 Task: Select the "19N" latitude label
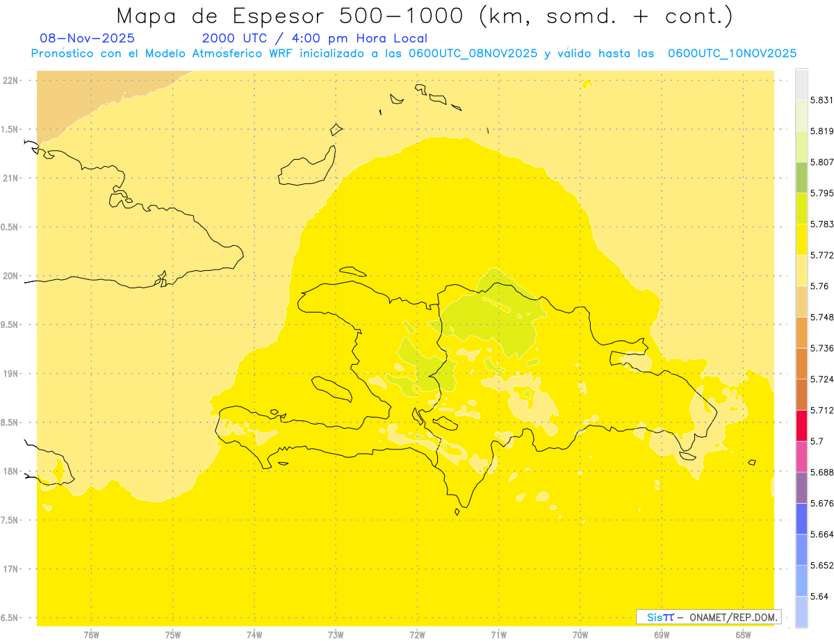[11, 373]
